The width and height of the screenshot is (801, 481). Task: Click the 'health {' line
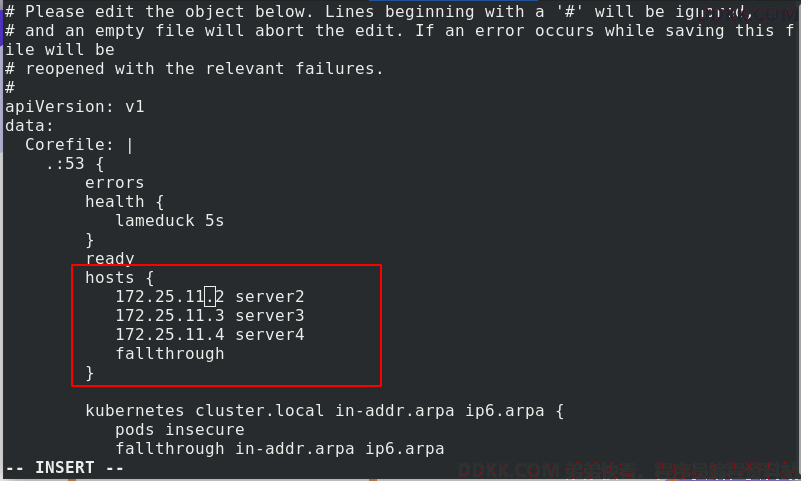pyautogui.click(x=124, y=201)
